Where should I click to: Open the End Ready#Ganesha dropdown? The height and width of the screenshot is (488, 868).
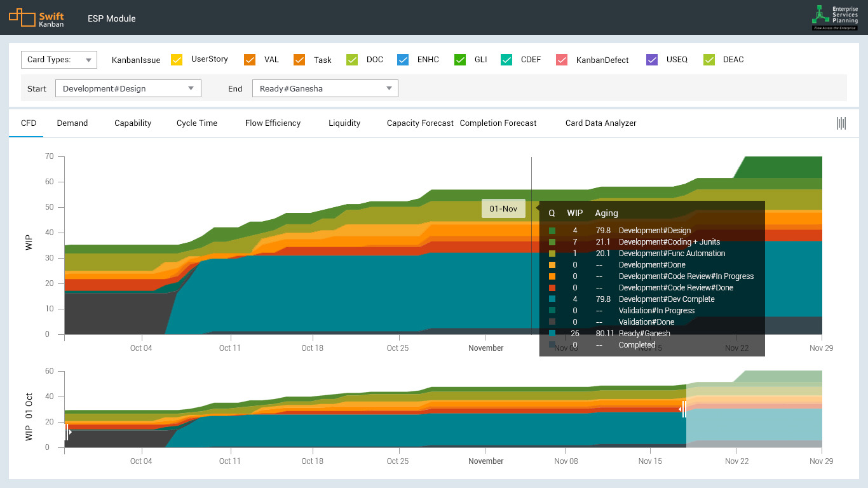click(325, 88)
